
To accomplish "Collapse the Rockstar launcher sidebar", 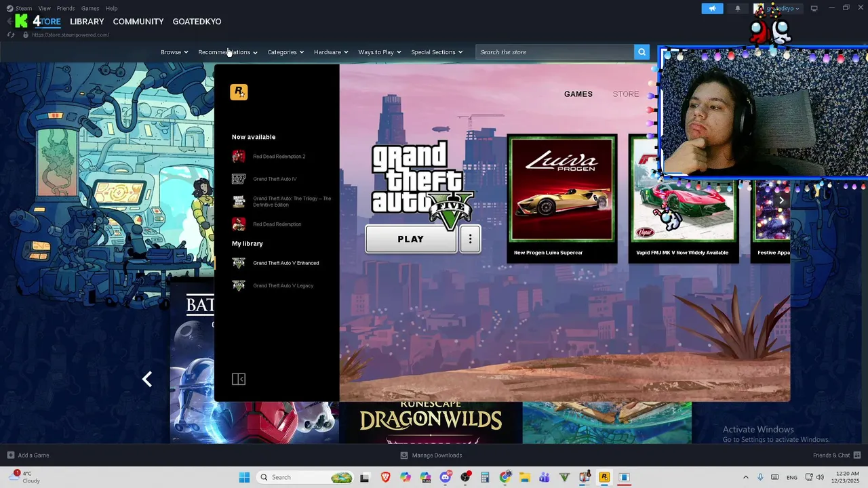I will [x=239, y=380].
